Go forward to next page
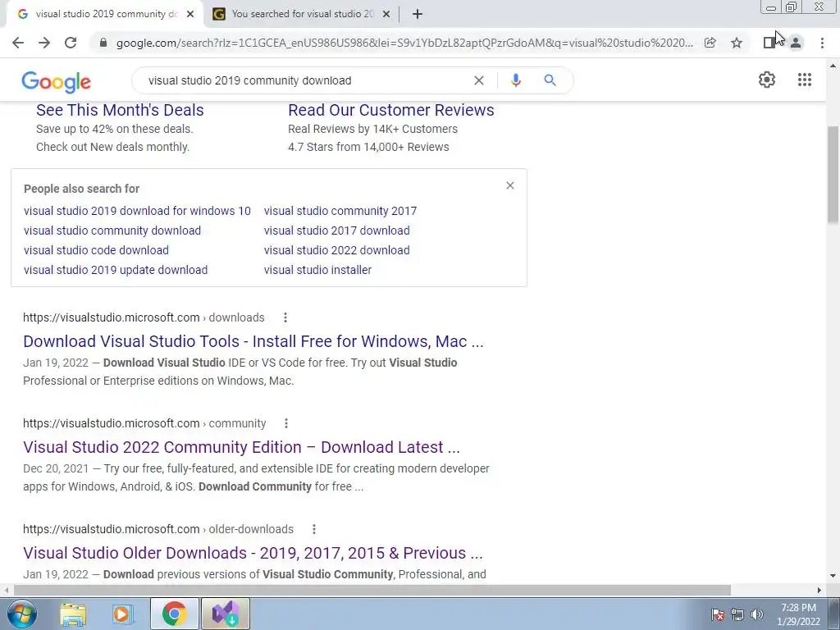 [x=44, y=43]
